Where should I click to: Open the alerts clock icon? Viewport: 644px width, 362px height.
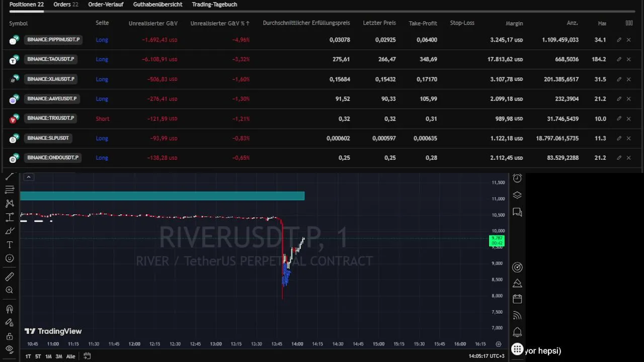point(517,178)
